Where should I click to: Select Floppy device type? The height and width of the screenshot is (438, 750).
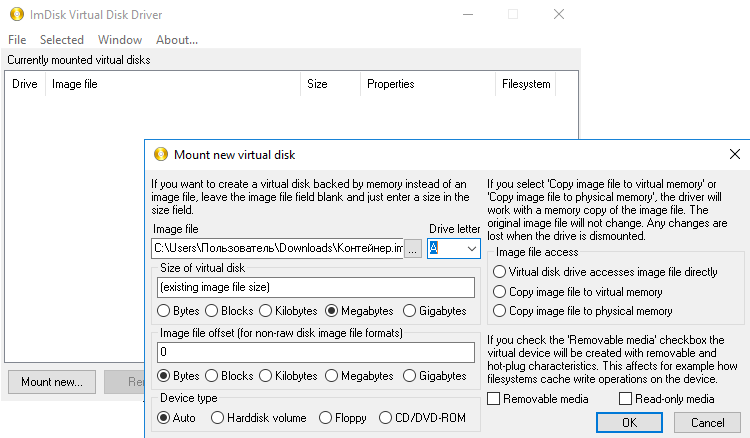342,418
